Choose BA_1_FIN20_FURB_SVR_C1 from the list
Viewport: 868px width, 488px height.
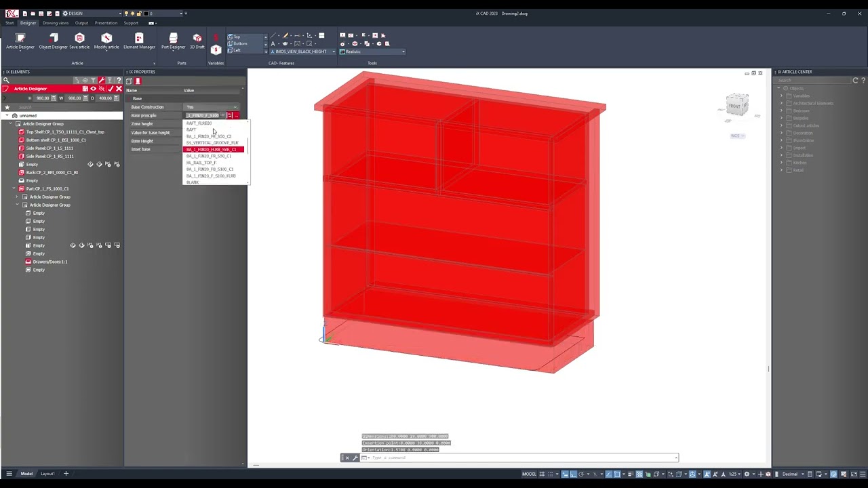214,149
